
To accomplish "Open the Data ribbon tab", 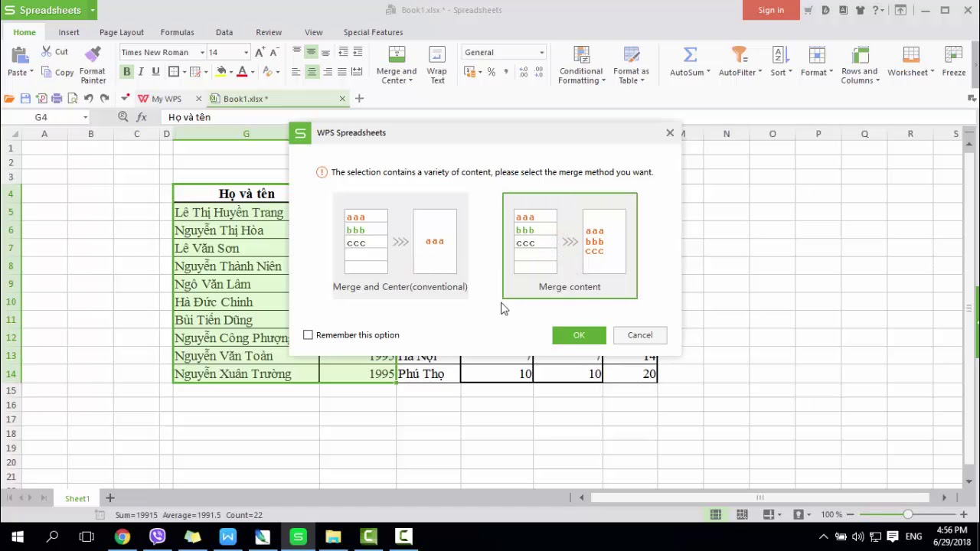I will [224, 32].
